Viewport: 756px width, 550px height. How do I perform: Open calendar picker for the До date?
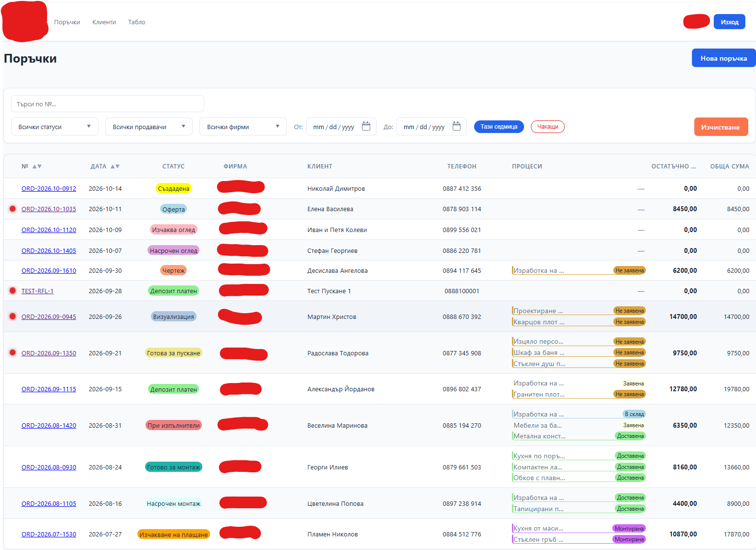457,126
